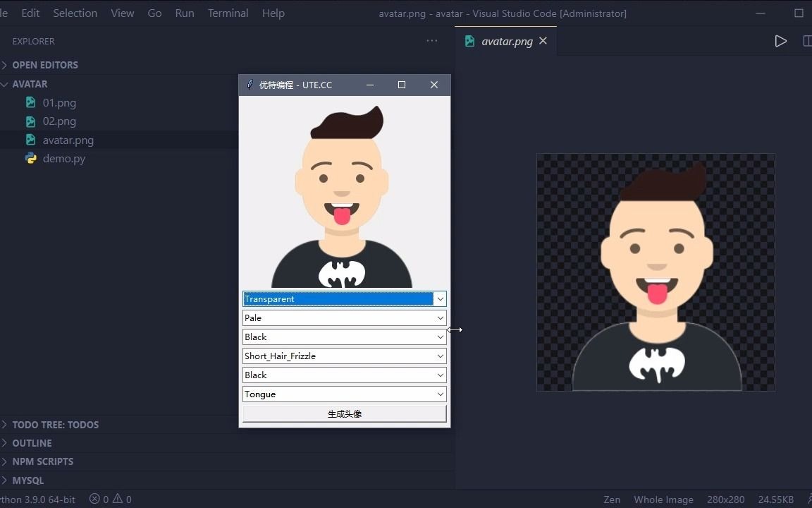Click the 生成头像 generate avatar button
812x508 pixels.
point(344,413)
